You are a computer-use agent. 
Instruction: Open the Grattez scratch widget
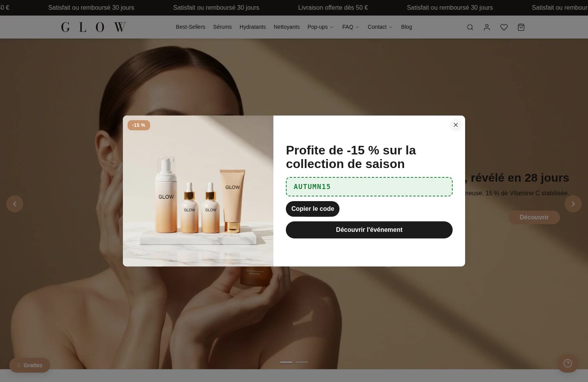[x=30, y=365]
